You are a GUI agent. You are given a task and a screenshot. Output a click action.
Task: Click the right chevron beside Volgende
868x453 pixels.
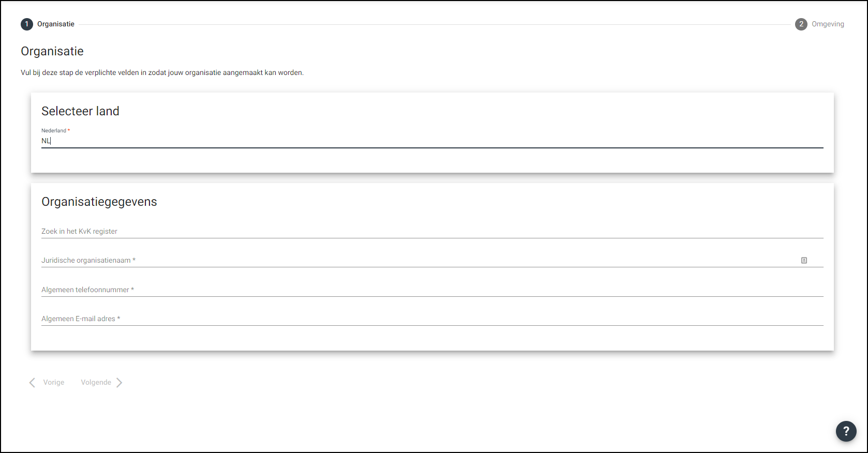point(119,383)
